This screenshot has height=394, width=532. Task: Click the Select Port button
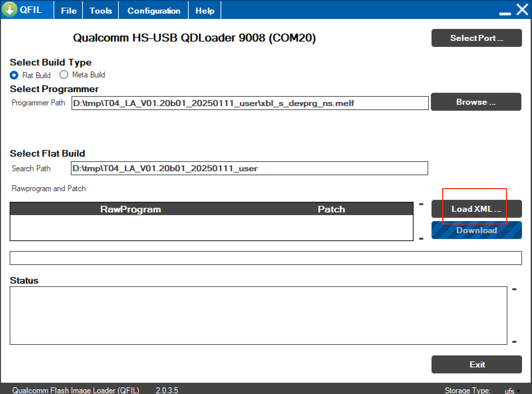click(476, 38)
